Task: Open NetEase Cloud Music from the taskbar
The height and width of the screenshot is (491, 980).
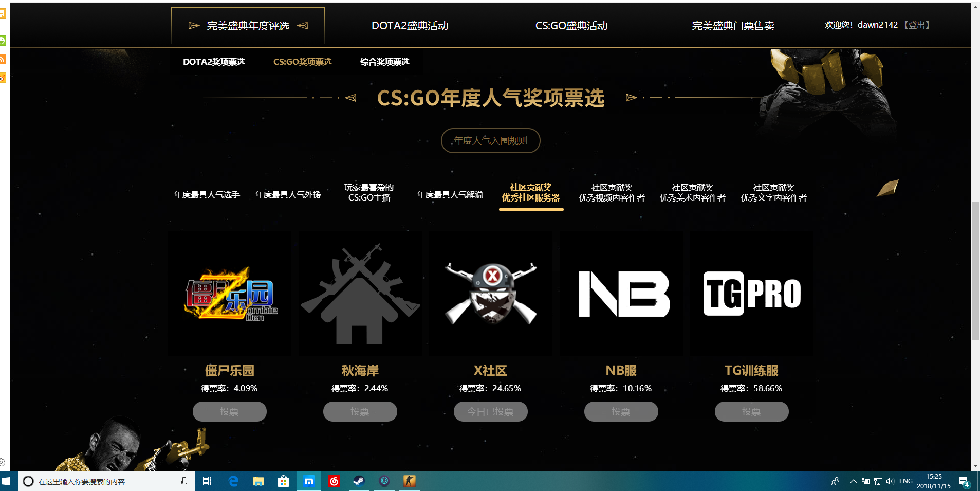Action: [334, 481]
